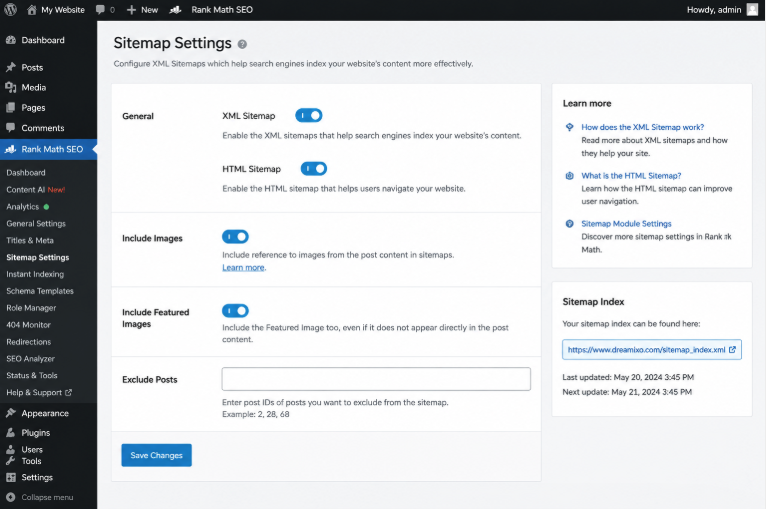Click the Users person icon
766x509 pixels.
tap(11, 449)
